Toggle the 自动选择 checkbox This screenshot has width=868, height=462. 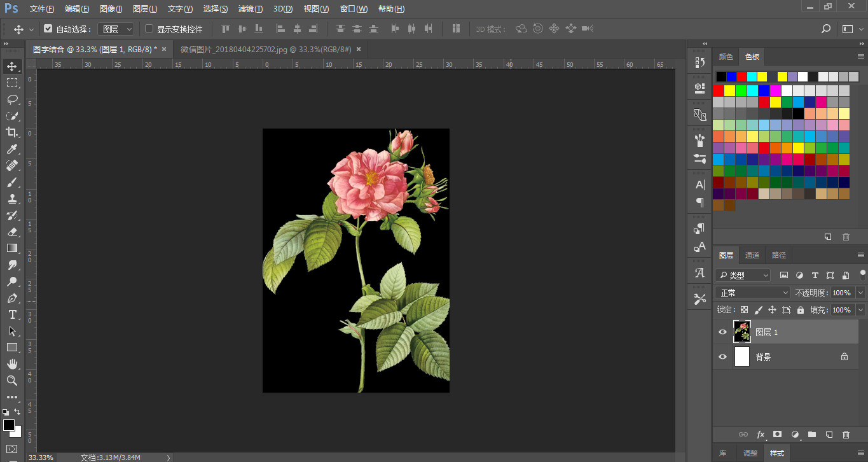click(x=48, y=29)
